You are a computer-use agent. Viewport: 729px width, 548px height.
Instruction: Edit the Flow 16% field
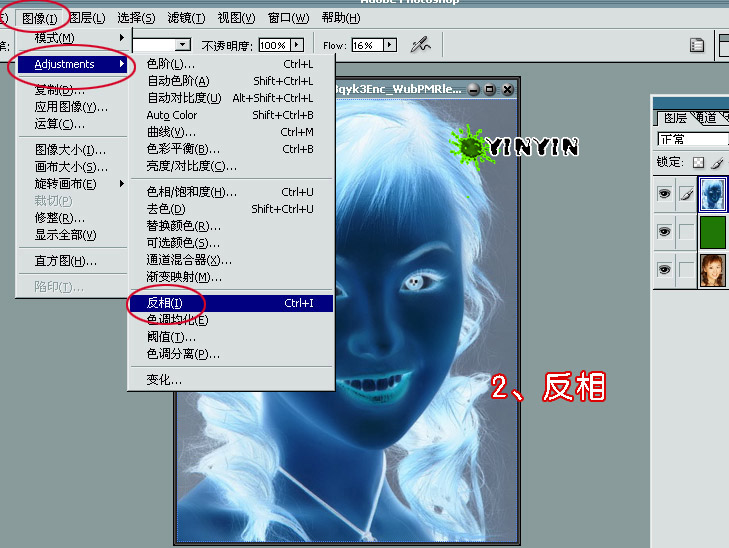tap(367, 45)
